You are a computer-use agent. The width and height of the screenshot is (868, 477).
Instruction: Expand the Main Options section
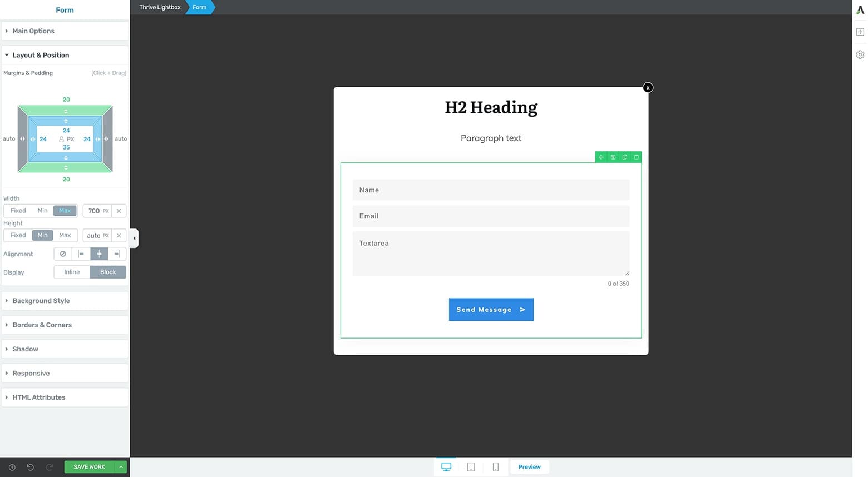(33, 31)
